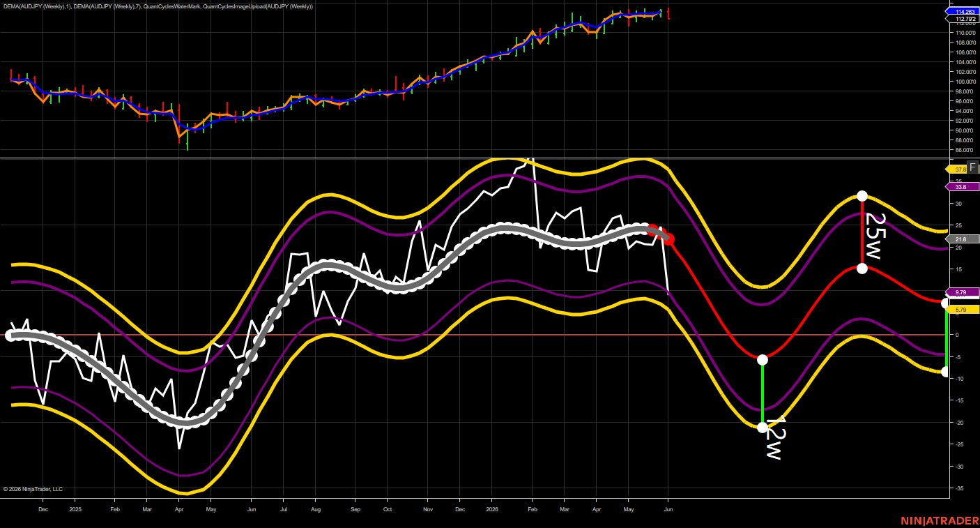Click the Jul label on the time axis

click(x=284, y=509)
